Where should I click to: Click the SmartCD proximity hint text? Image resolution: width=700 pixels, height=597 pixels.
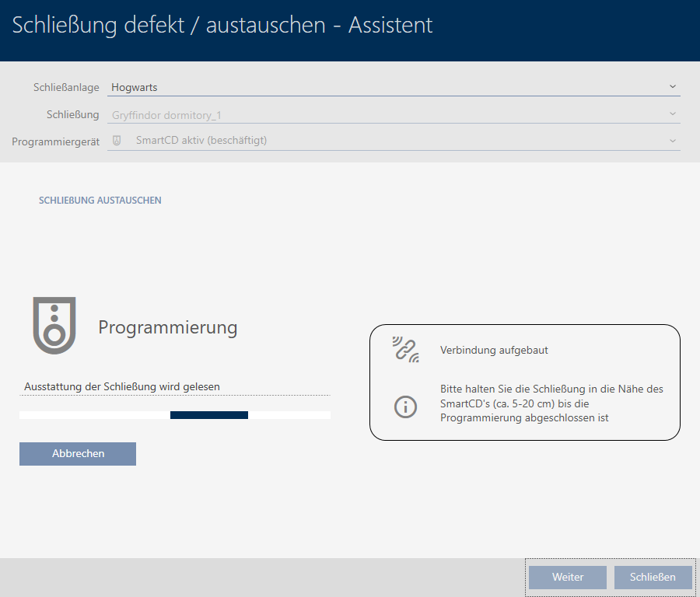point(551,403)
